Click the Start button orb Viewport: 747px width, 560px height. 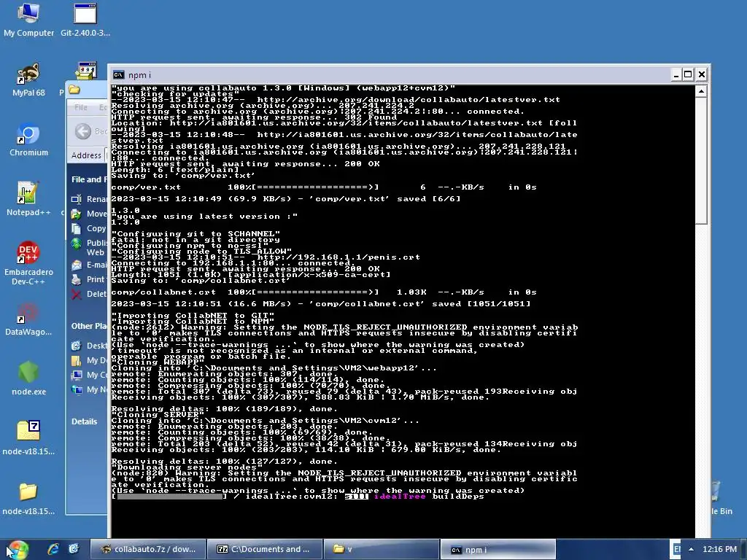[x=18, y=550]
